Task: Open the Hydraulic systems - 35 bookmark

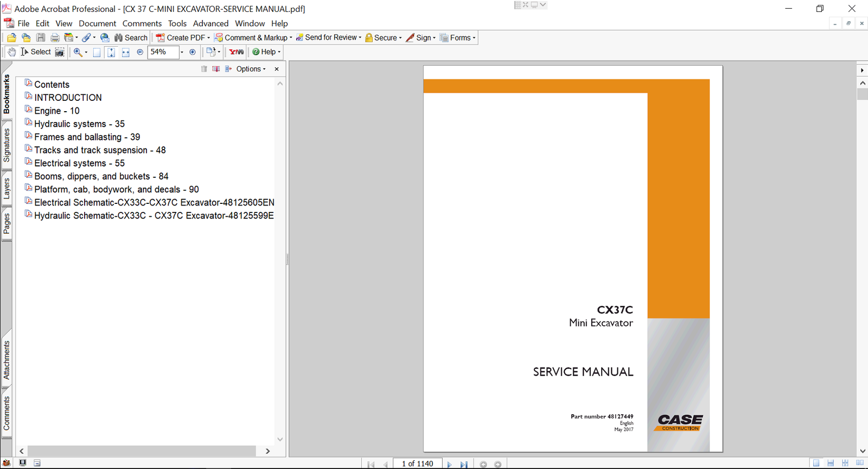Action: pyautogui.click(x=79, y=124)
